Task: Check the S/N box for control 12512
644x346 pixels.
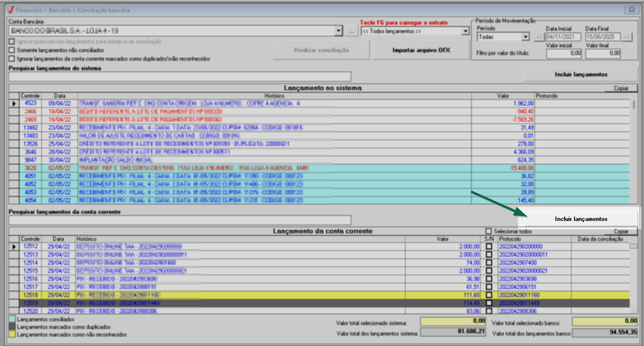Action: [x=489, y=247]
